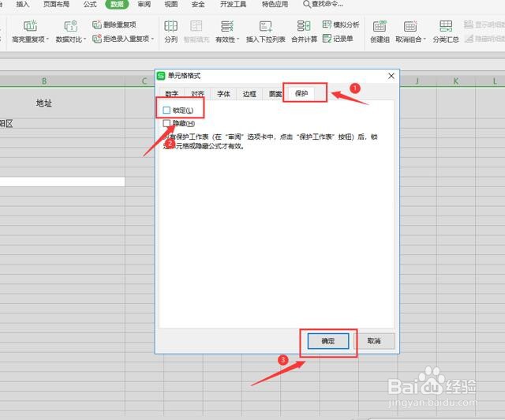Click the smart fill (智能填充) icon
This screenshot has height=420, width=505.
click(196, 26)
